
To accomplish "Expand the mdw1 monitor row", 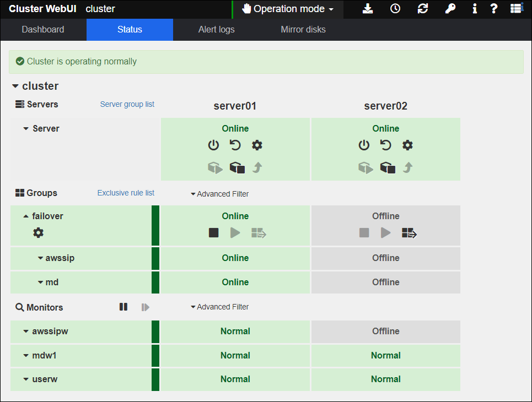I will (26, 355).
